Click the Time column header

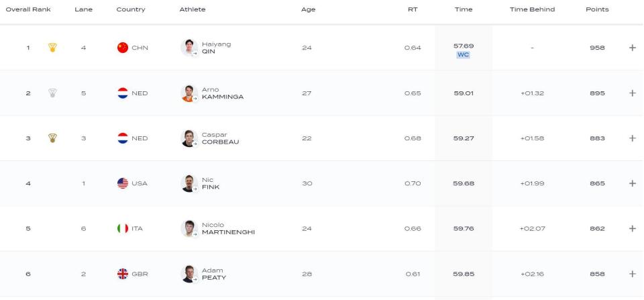point(463,9)
